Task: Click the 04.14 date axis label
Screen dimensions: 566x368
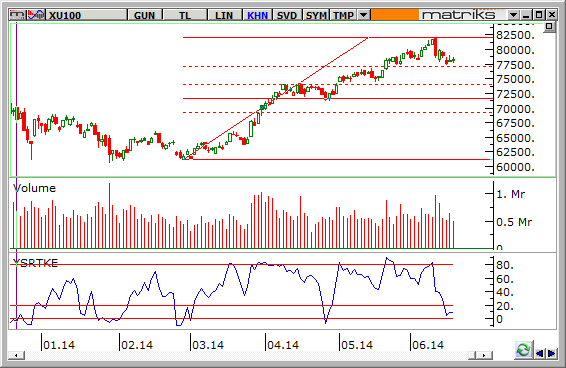Action: click(x=283, y=345)
